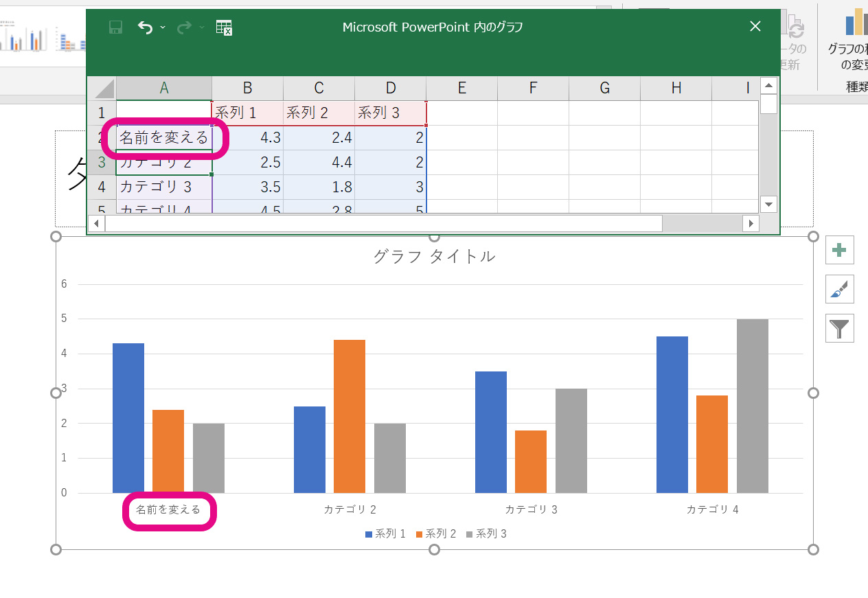
Task: Open the redo history dropdown arrow
Action: [202, 27]
